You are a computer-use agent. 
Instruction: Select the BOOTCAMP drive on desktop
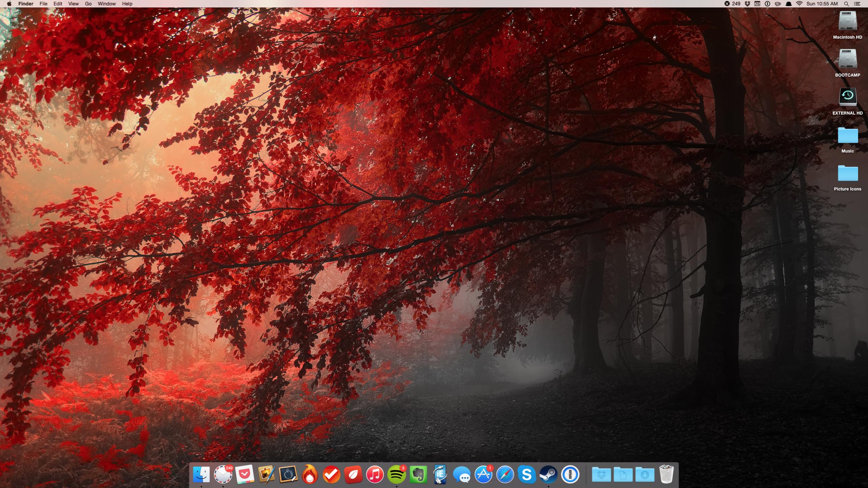(x=847, y=59)
